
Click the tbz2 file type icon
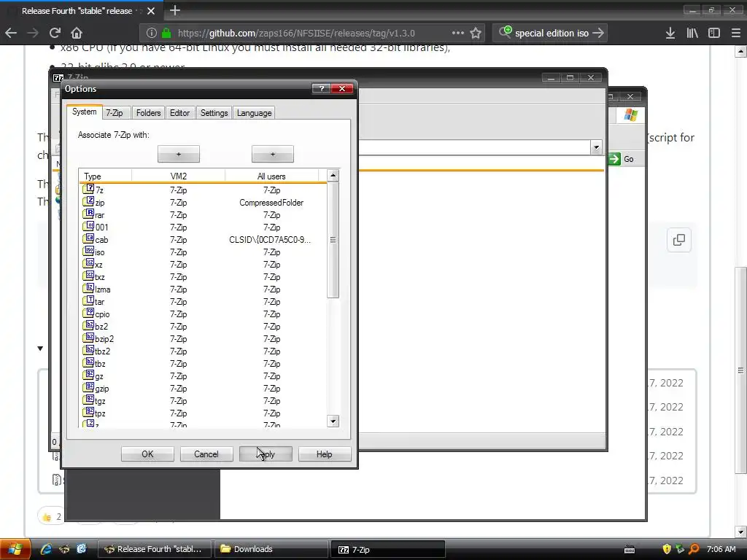click(x=88, y=350)
